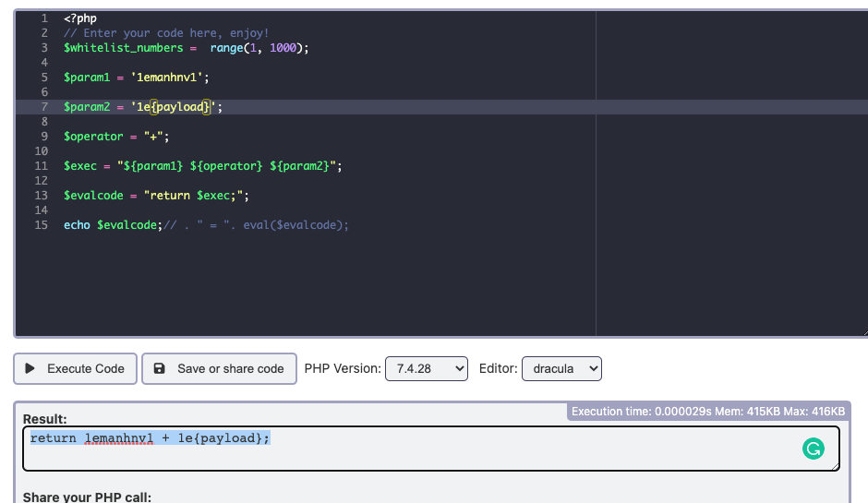Click on the $whitelist_numbers variable

123,48
